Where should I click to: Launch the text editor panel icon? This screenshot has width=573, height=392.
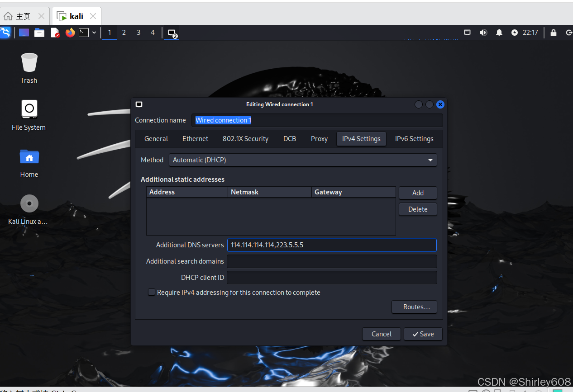pos(55,33)
